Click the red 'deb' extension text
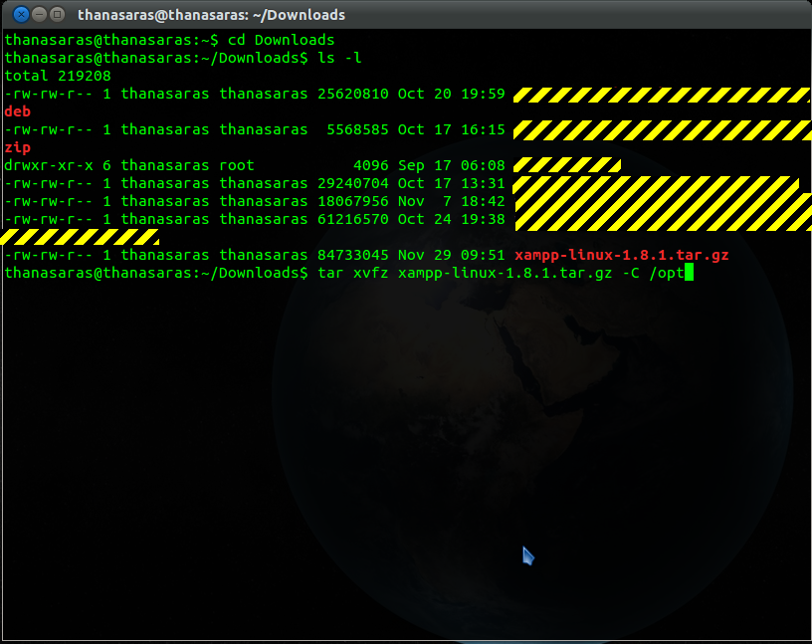Screen dimensions: 812x644 (x=18, y=111)
